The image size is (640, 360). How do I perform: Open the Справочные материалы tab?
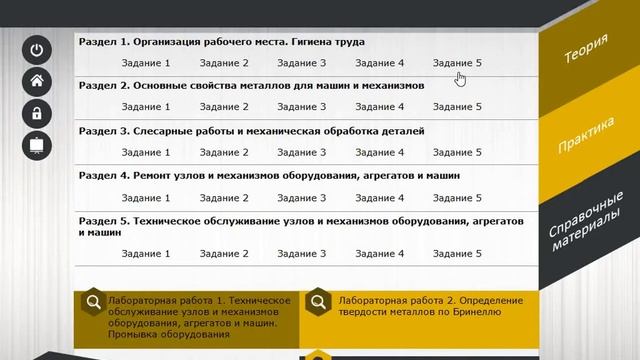[x=586, y=221]
